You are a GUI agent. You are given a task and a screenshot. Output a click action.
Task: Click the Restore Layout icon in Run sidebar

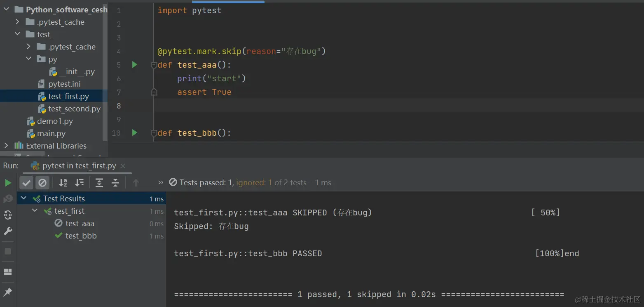[x=8, y=272]
